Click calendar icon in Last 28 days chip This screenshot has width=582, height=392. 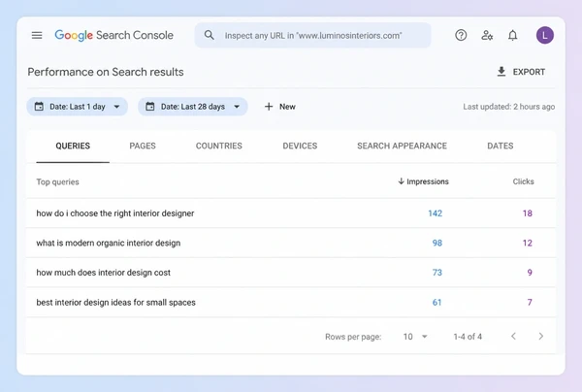click(x=150, y=107)
